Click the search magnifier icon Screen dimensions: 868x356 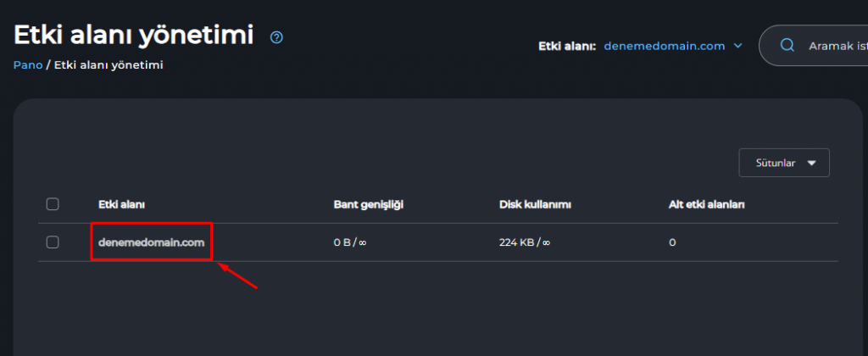pos(787,46)
